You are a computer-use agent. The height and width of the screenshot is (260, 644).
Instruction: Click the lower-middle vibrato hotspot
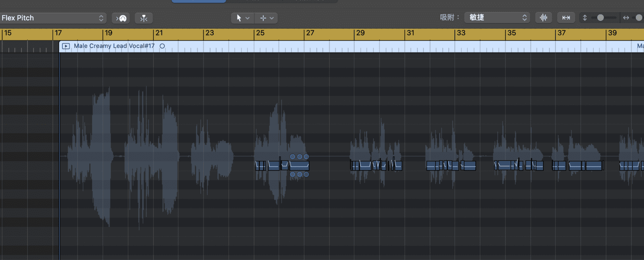pyautogui.click(x=299, y=175)
